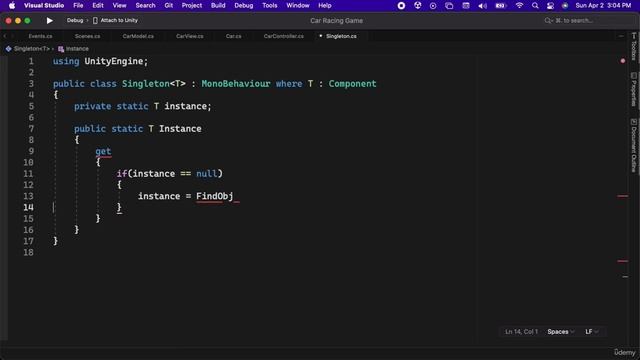The height and width of the screenshot is (360, 640).
Task: Open the Git menu
Action: coord(169,5)
